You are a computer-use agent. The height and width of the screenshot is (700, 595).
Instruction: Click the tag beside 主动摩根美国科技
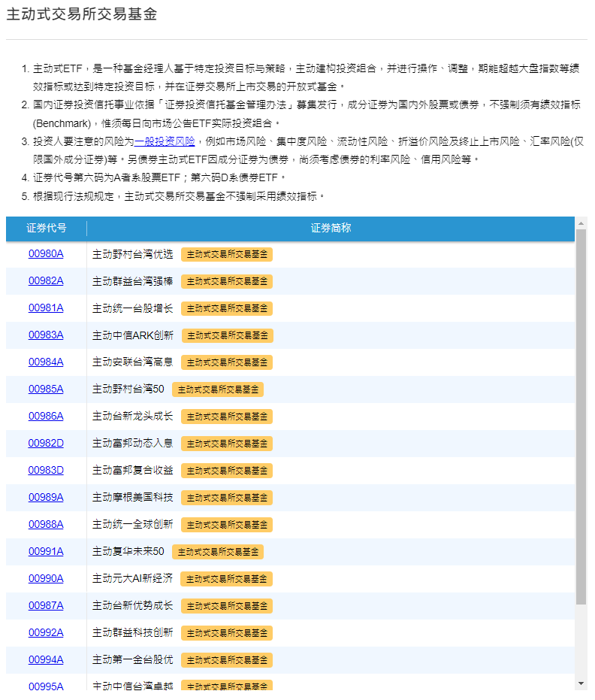[x=227, y=498]
